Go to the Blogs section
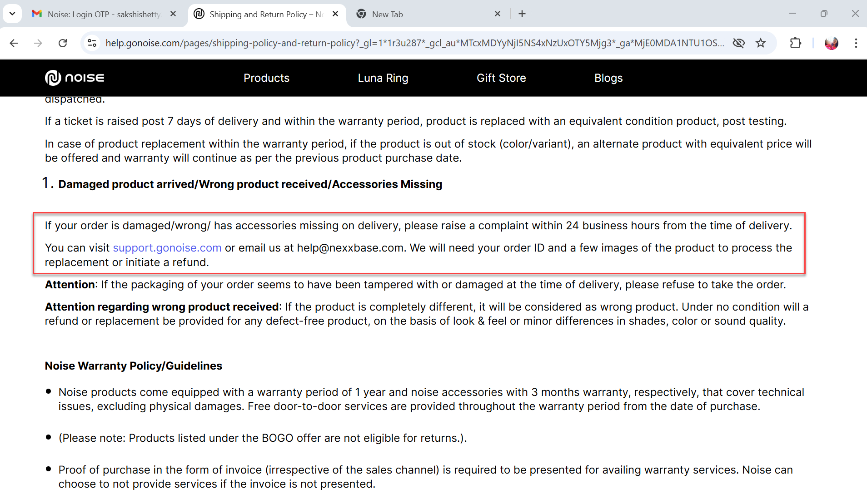The image size is (867, 504). (608, 78)
